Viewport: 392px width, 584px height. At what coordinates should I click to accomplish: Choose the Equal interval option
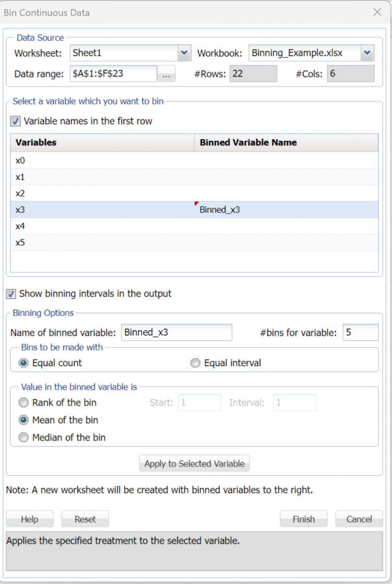(x=196, y=363)
